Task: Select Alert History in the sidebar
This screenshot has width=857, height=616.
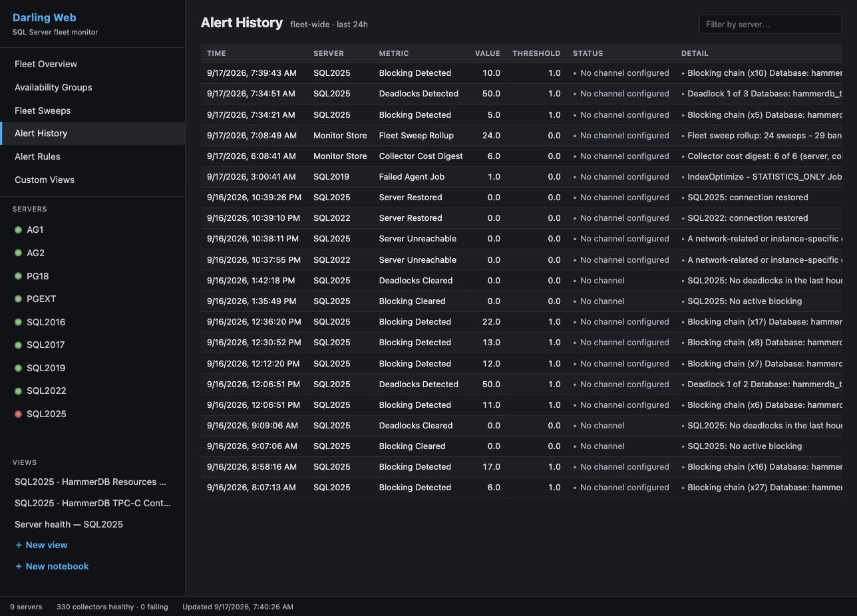Action: 92,133
